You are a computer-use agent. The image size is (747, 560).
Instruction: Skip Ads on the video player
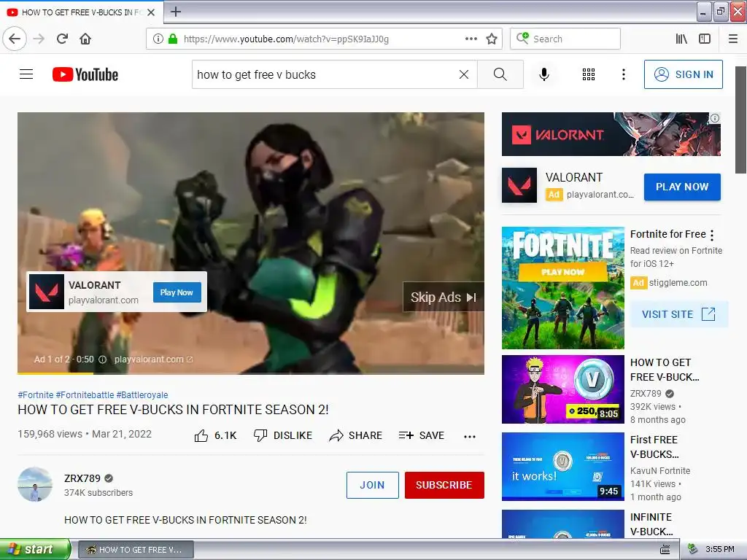(444, 297)
